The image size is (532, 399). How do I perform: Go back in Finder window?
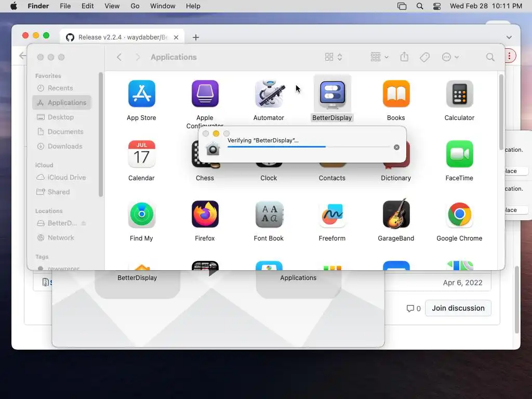[x=119, y=57]
